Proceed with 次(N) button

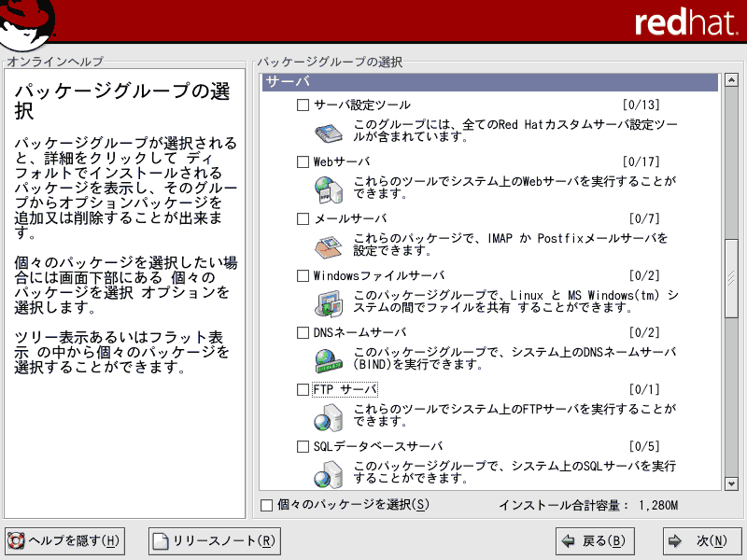tap(702, 541)
